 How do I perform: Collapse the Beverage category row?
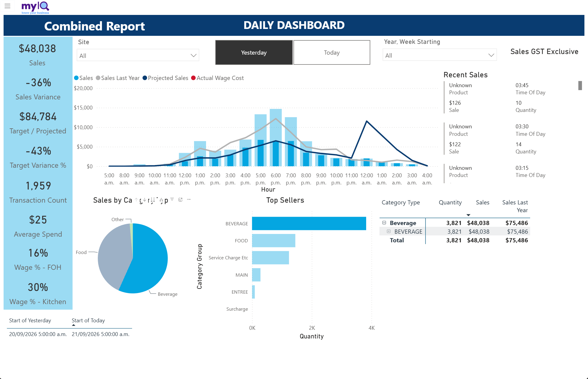click(384, 223)
